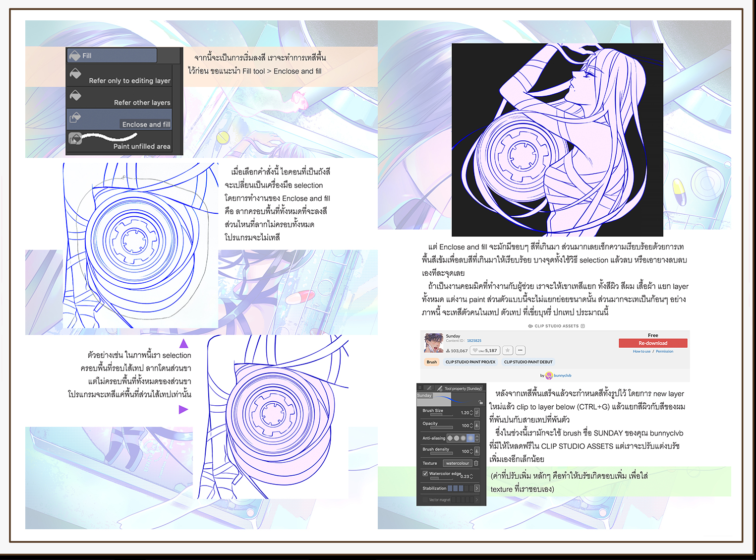Adjust the Opacity slider
Screen dimensions: 756x560
[442, 427]
